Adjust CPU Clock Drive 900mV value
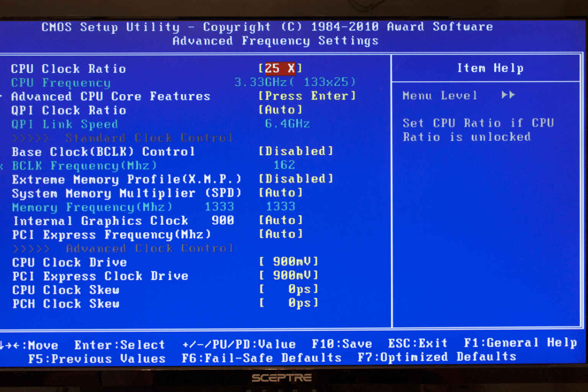 (289, 261)
